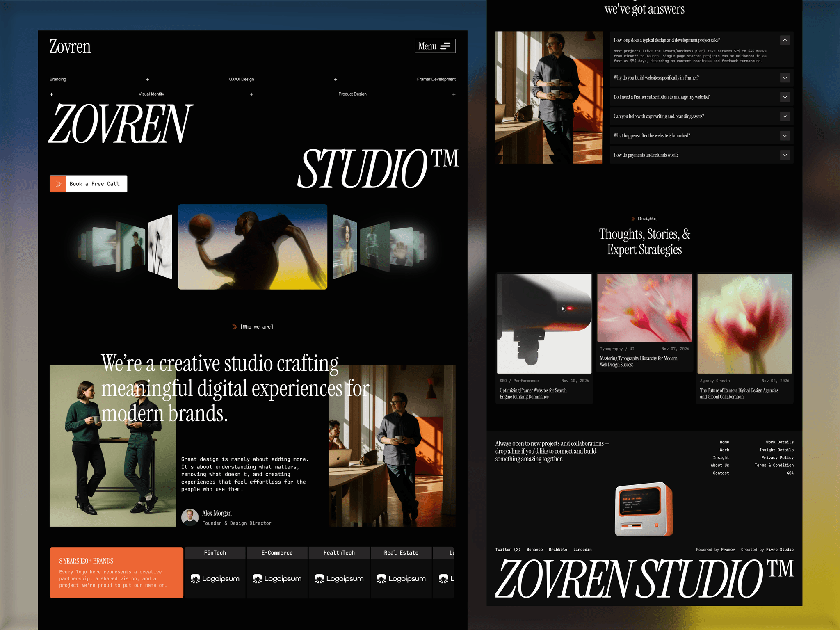Click Alex Morgan's avatar photo
Screen dimensions: 840x630
coord(190,518)
